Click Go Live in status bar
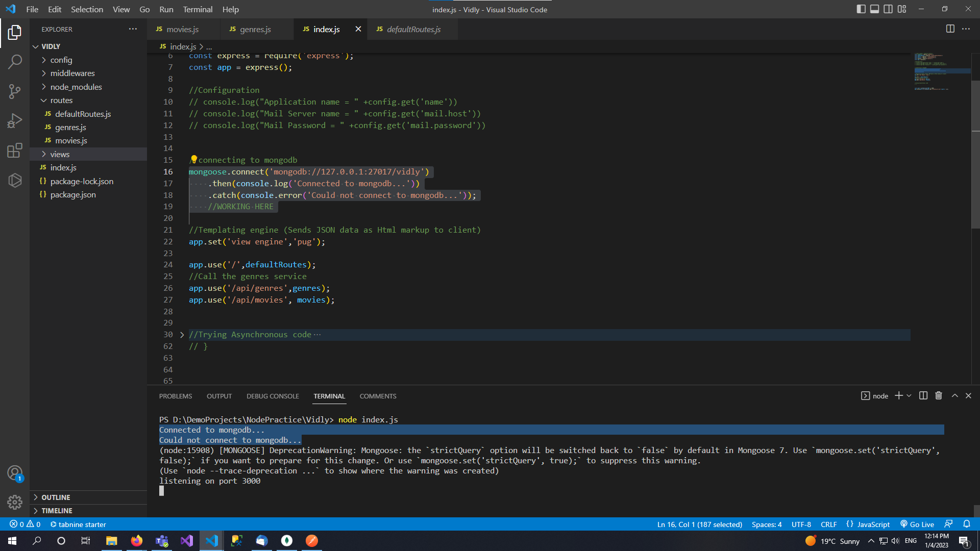This screenshot has height=551, width=980. [917, 524]
